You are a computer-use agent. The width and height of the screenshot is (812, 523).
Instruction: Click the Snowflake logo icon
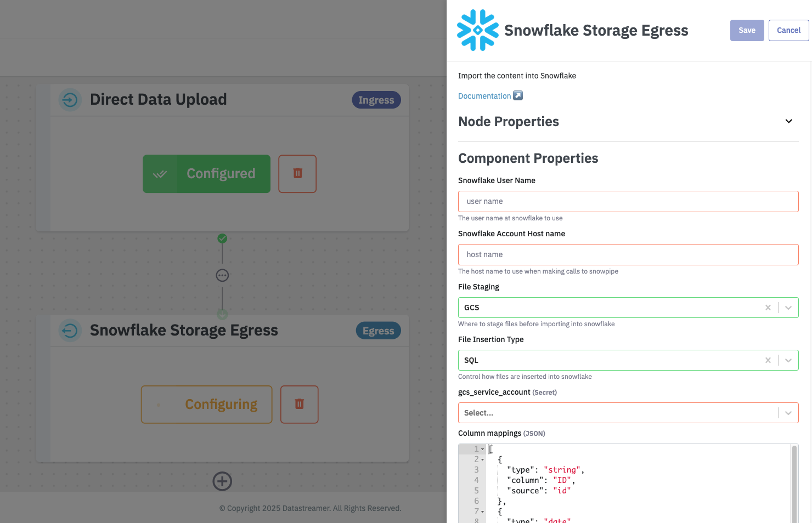point(478,30)
